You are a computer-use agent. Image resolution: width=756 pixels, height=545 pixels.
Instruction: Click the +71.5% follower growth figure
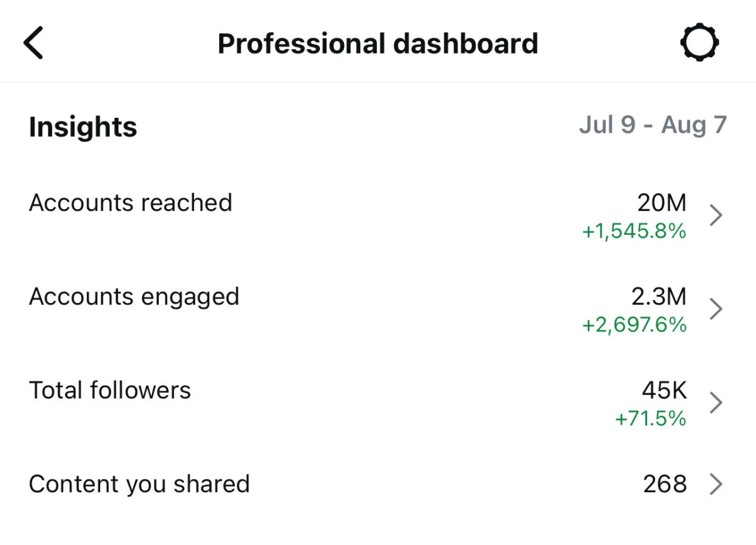[x=650, y=418]
